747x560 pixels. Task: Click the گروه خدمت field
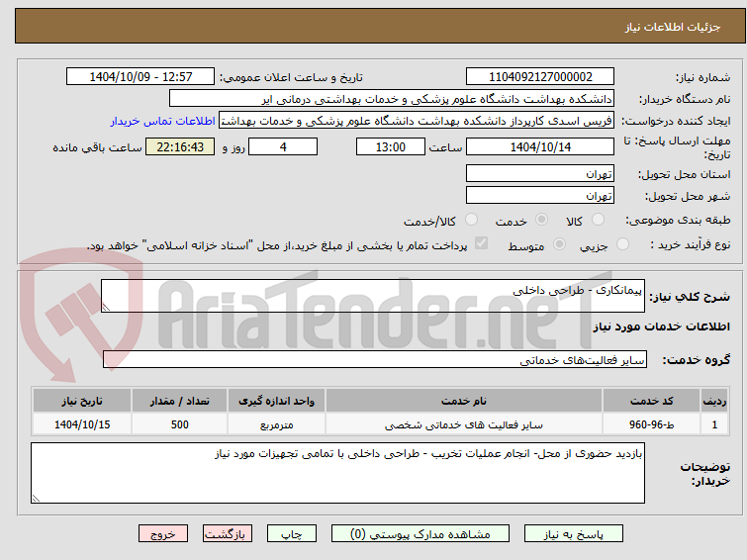(374, 359)
